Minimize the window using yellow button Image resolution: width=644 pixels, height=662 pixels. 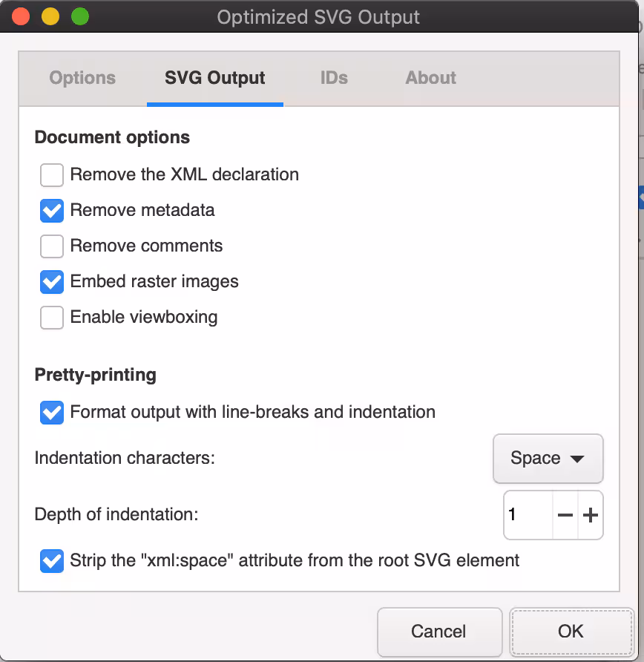click(50, 16)
